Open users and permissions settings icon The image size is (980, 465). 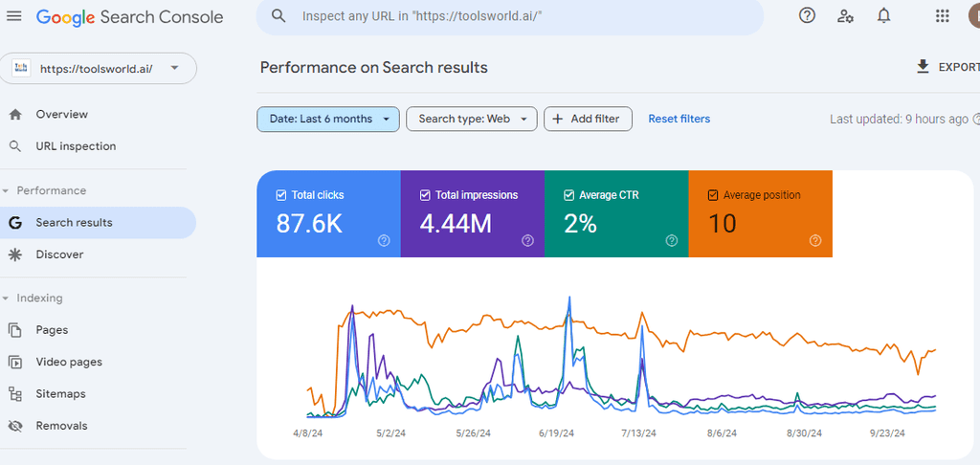click(845, 15)
